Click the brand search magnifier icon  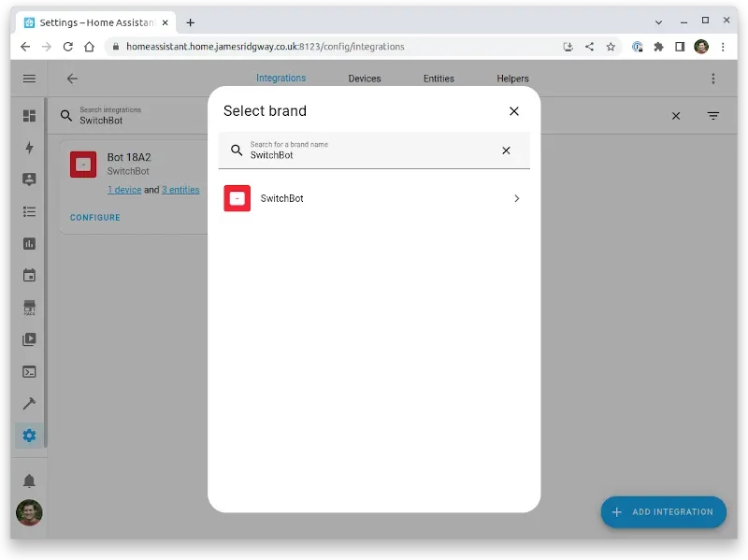[x=237, y=151]
